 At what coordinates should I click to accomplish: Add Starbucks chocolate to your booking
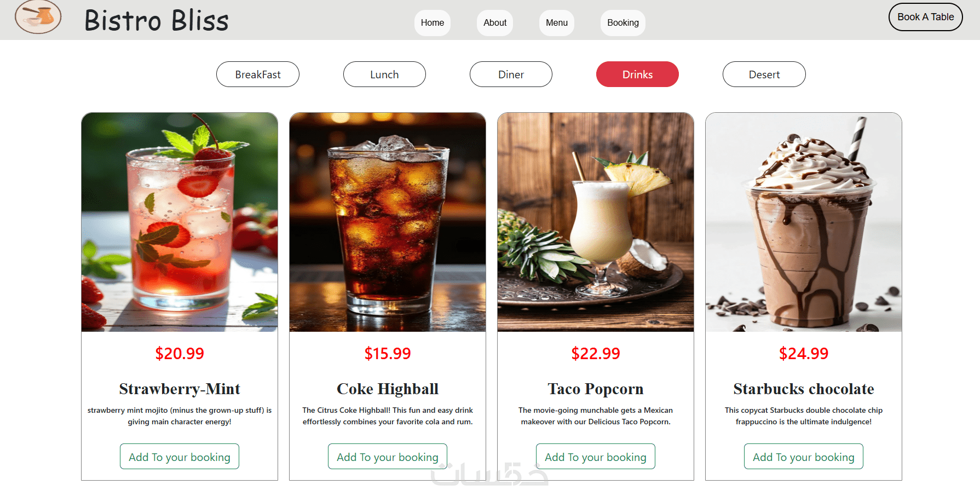pos(804,457)
